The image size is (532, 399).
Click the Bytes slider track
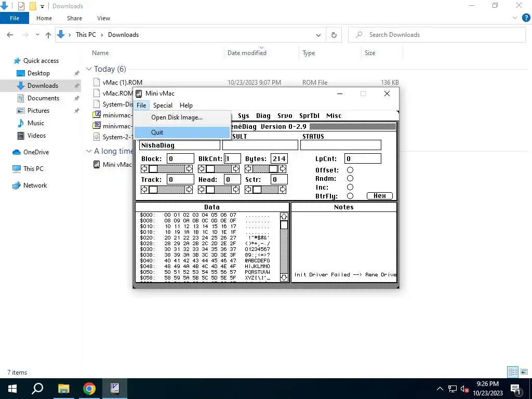tap(265, 169)
